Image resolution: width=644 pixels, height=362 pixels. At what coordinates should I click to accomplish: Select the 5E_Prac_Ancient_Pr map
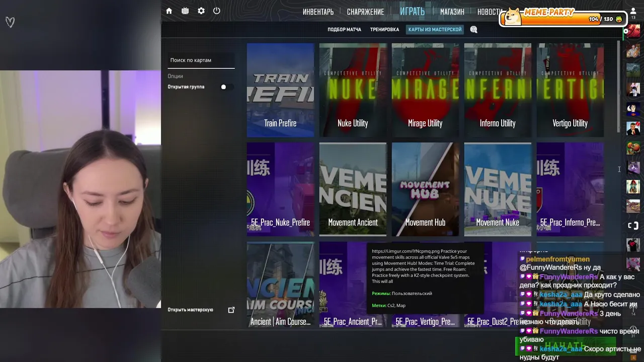353,285
